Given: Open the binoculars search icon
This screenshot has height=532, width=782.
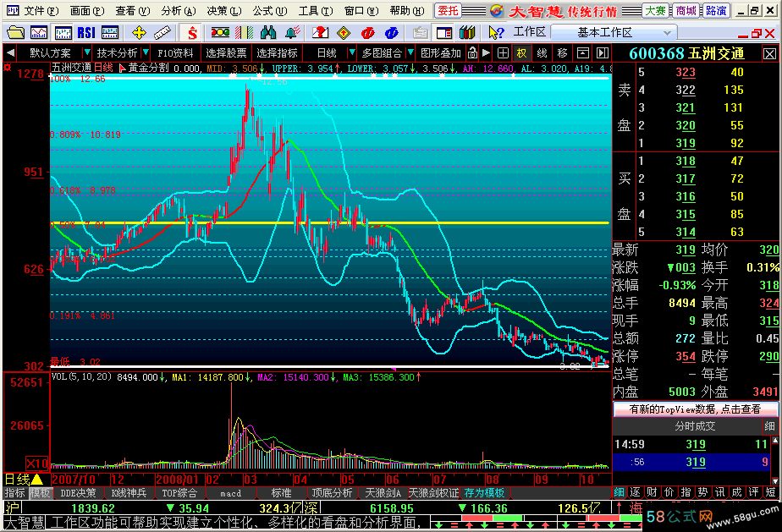Looking at the screenshot, I should pos(267,33).
